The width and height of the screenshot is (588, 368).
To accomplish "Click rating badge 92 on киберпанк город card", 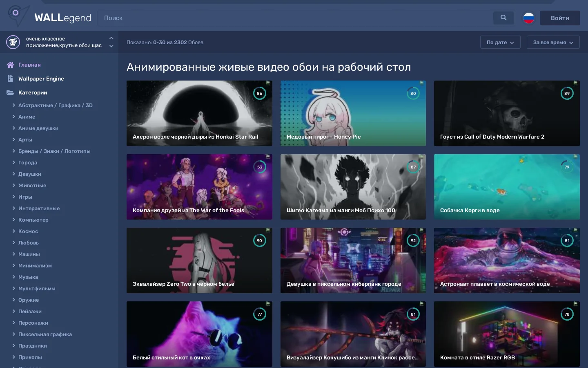I will pyautogui.click(x=413, y=240).
